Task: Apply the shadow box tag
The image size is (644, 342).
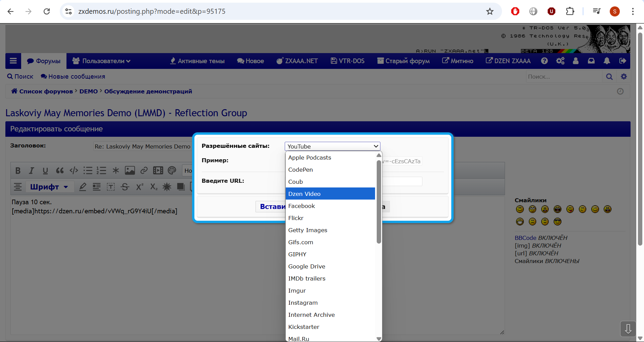Action: click(181, 187)
